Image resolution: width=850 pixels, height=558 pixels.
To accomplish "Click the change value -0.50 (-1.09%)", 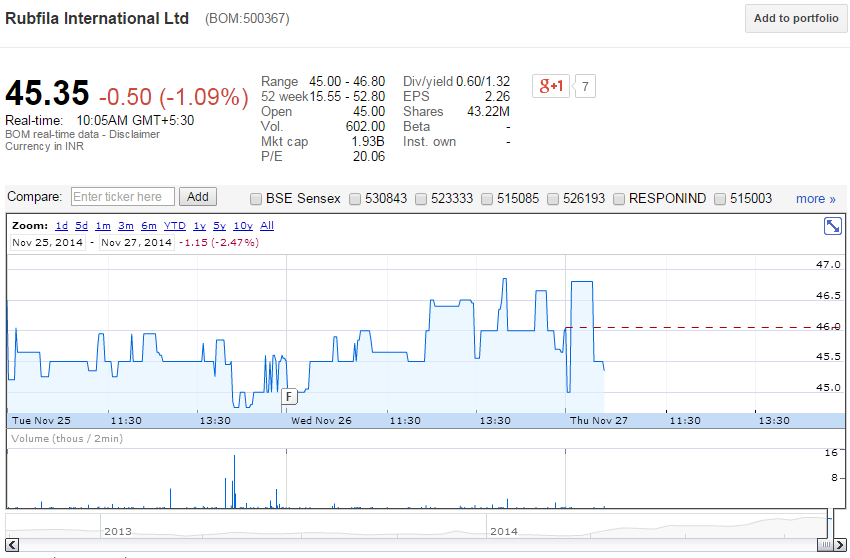I will pyautogui.click(x=173, y=97).
